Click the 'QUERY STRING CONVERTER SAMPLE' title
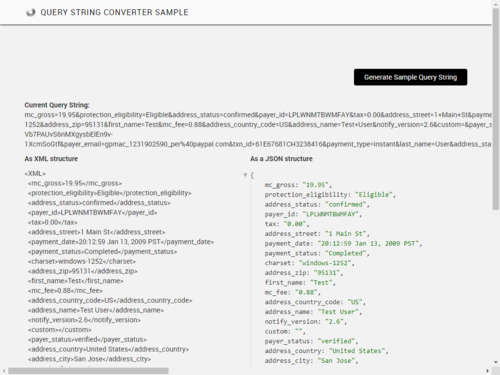Image resolution: width=500 pixels, height=375 pixels. point(114,13)
